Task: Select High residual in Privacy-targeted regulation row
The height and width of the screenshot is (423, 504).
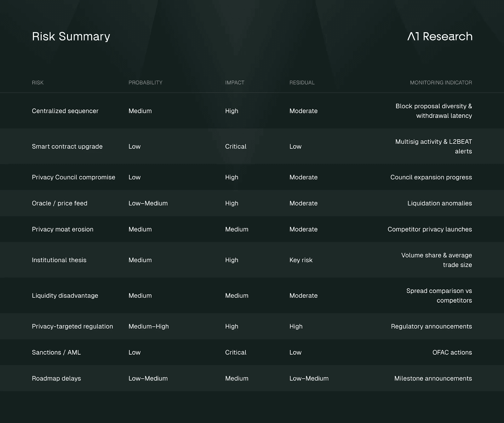Action: click(296, 326)
